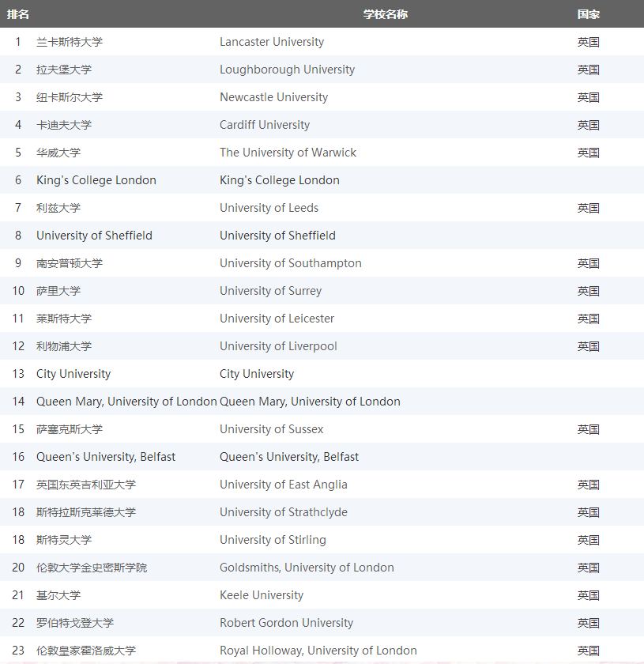Select the 卡迪夫大学 entry
644x664 pixels.
[64, 125]
